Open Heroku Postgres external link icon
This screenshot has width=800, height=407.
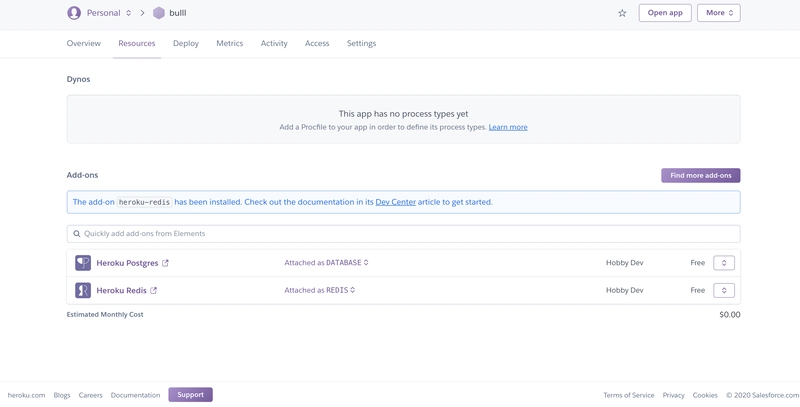pos(165,263)
